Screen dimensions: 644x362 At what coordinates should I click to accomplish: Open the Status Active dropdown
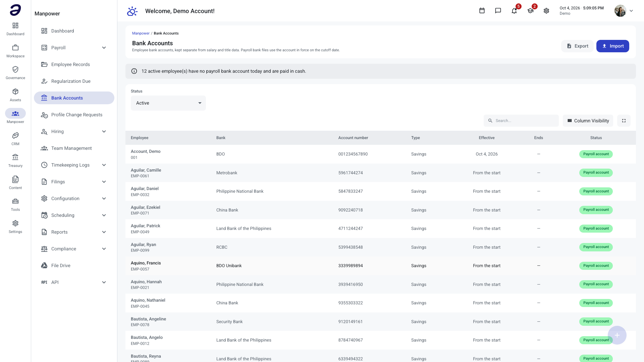(168, 103)
